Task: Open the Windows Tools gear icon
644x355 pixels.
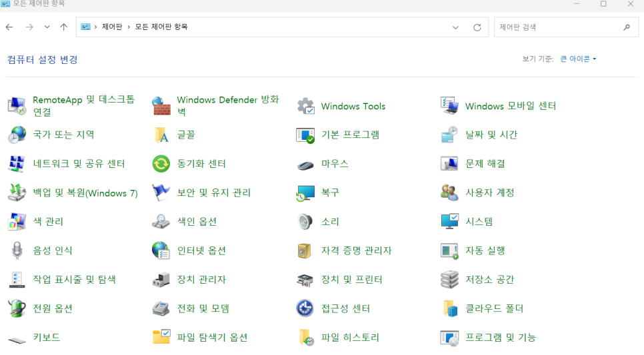Action: pos(305,106)
